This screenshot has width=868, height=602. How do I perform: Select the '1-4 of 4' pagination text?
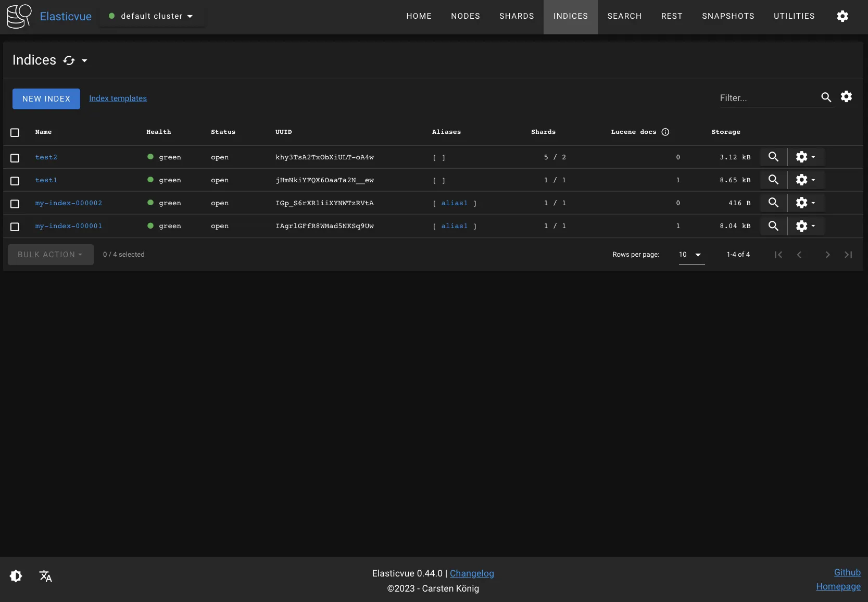coord(738,255)
